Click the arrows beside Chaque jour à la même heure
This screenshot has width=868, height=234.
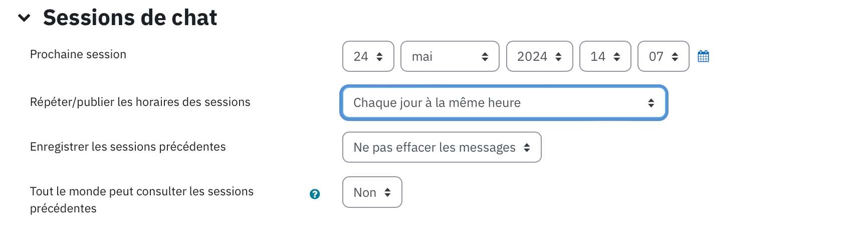(651, 103)
